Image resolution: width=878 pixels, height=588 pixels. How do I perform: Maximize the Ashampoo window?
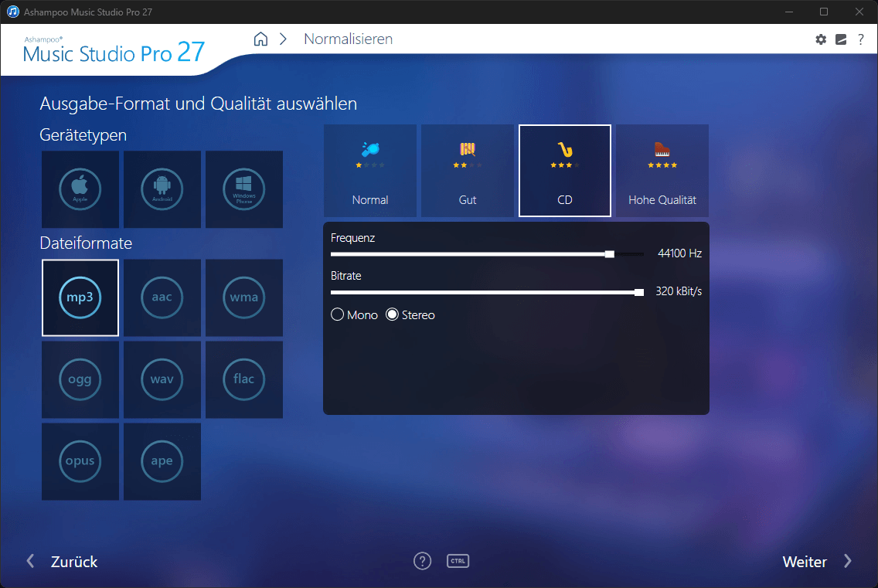pyautogui.click(x=824, y=12)
